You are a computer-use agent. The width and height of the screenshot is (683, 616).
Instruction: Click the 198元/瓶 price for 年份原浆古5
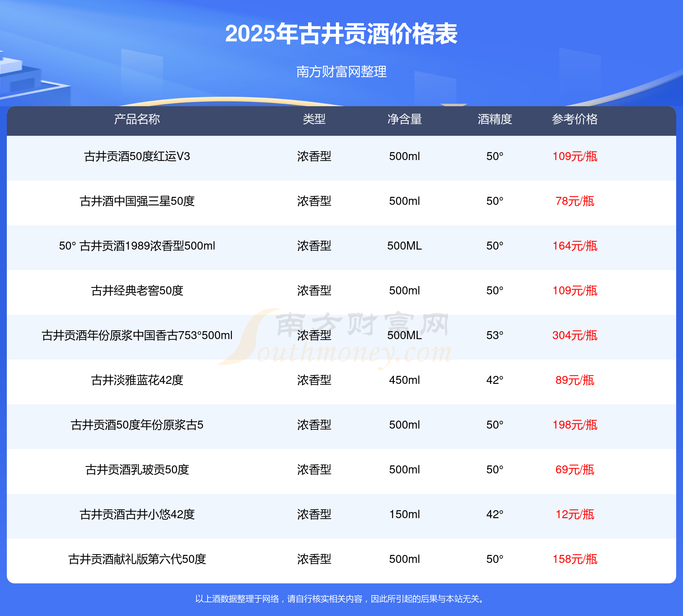[575, 425]
